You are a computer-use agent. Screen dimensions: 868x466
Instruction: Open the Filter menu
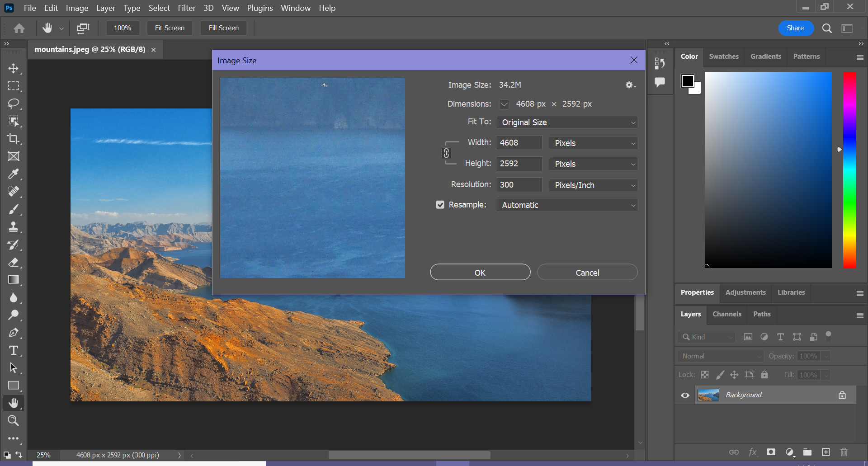tap(186, 8)
